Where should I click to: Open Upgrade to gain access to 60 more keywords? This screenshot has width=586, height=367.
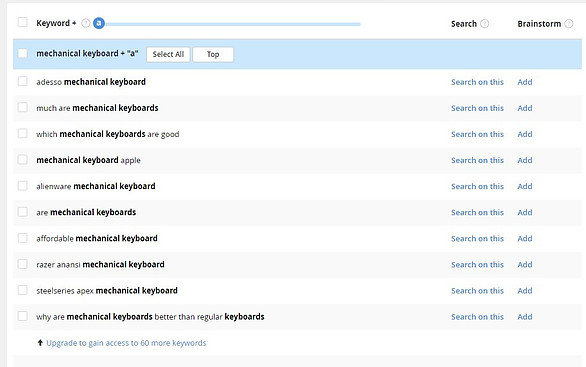coord(126,343)
